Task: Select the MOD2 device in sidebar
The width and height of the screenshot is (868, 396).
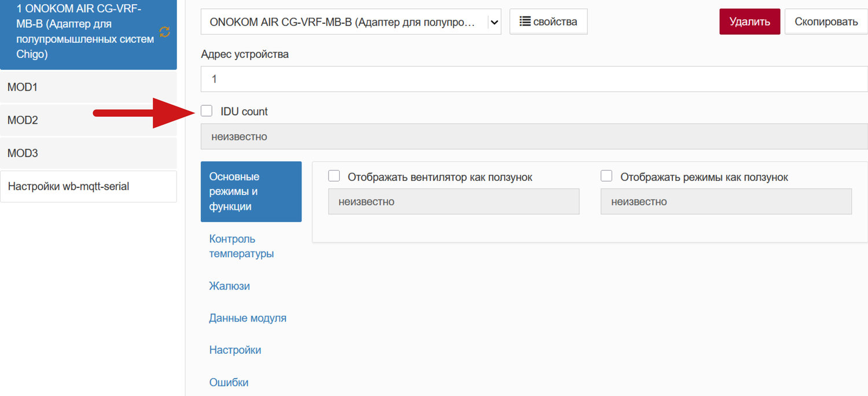Action: click(x=88, y=120)
